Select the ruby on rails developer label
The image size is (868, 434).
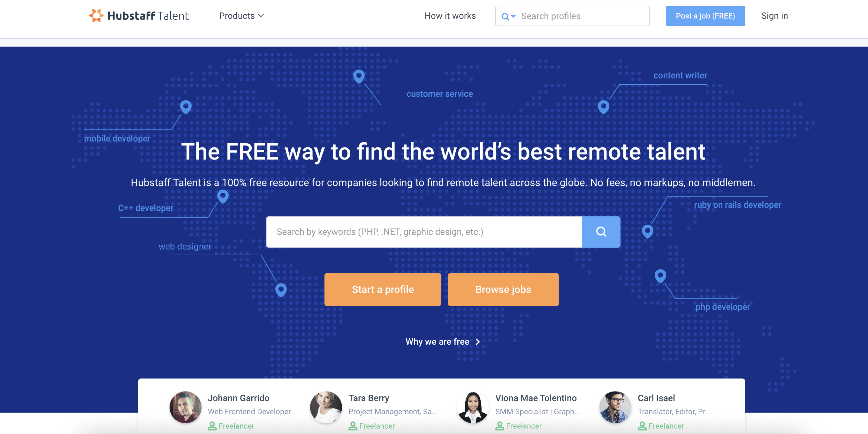[737, 205]
